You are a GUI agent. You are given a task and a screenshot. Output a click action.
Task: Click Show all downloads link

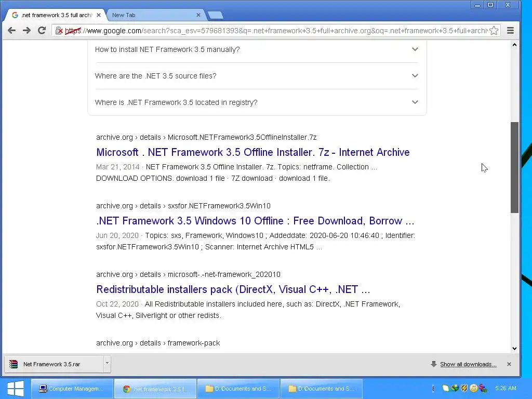468,364
